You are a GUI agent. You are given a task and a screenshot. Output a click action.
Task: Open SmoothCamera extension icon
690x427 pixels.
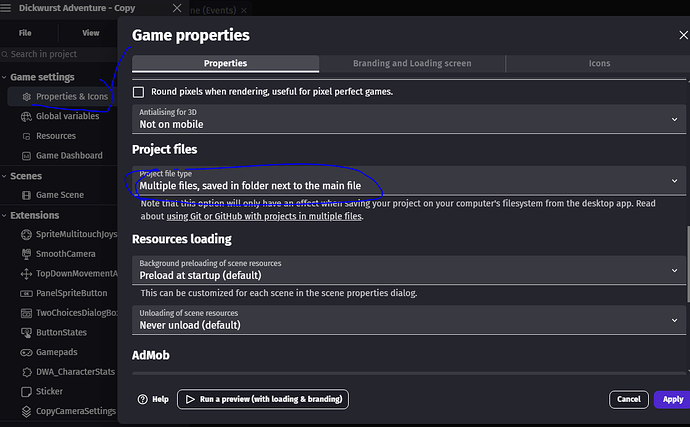[x=26, y=254]
